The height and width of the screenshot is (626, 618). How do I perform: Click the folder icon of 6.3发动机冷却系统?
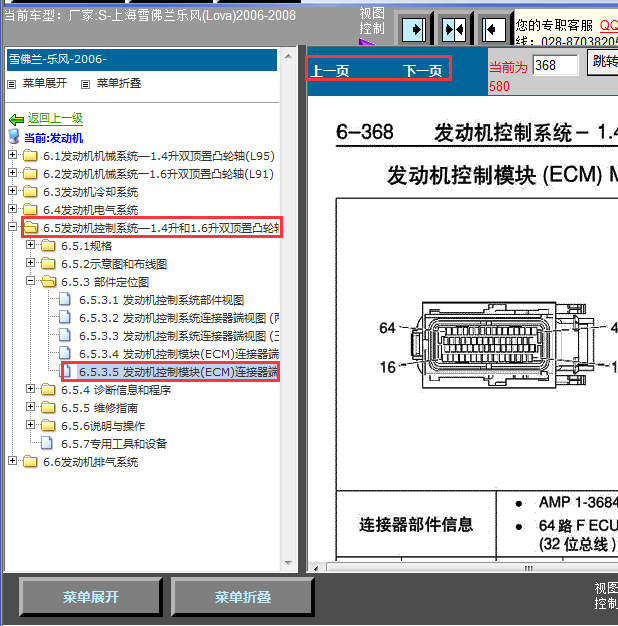click(x=30, y=192)
